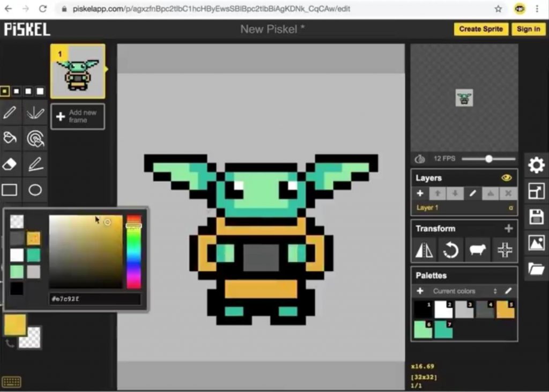This screenshot has width=549, height=392.
Task: Move Layer 1 down
Action: 455,194
